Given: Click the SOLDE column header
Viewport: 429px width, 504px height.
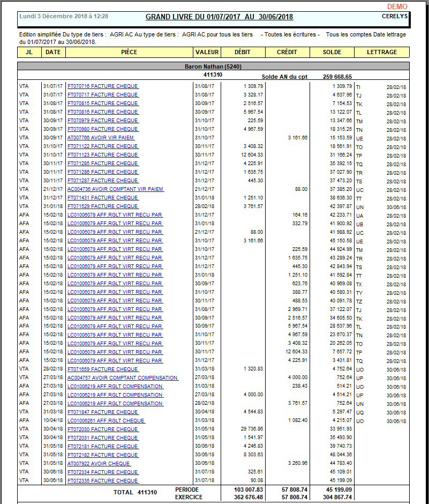Looking at the screenshot, I should [332, 52].
